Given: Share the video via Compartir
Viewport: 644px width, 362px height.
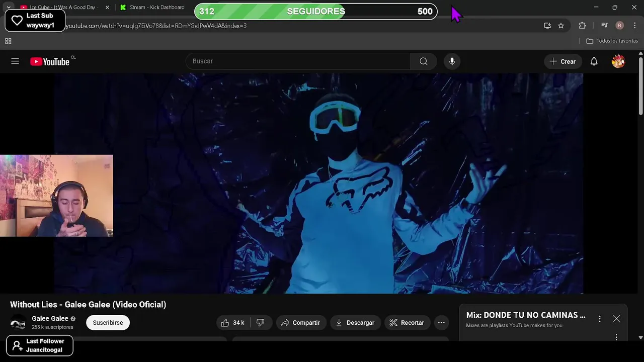Looking at the screenshot, I should click(301, 323).
